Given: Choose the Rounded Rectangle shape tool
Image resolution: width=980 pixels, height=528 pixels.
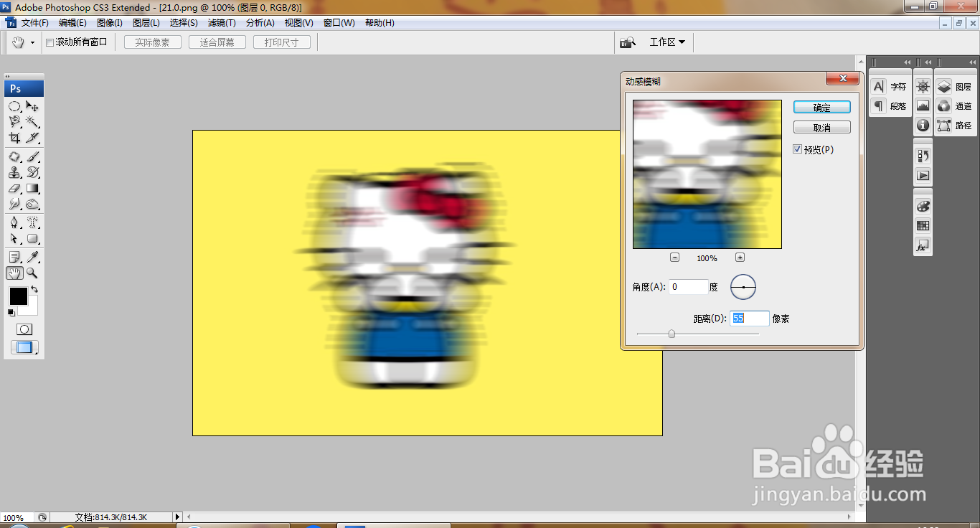Looking at the screenshot, I should [32, 238].
